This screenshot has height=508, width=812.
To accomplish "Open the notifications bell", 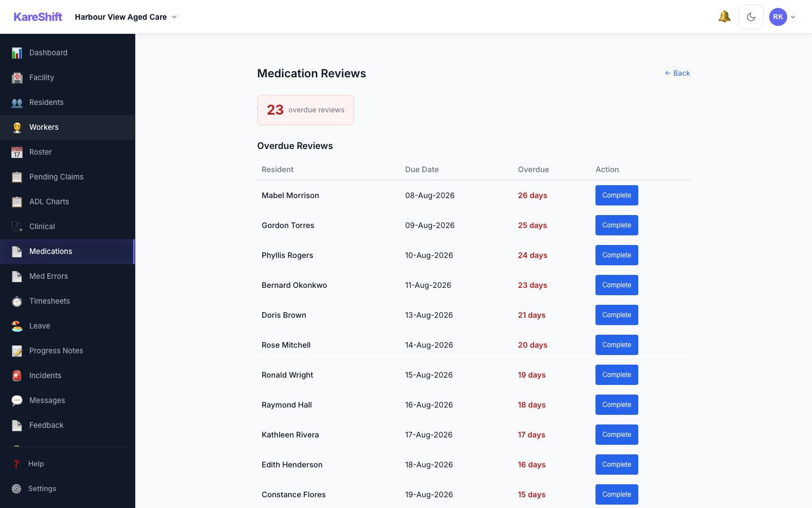I will pos(725,17).
